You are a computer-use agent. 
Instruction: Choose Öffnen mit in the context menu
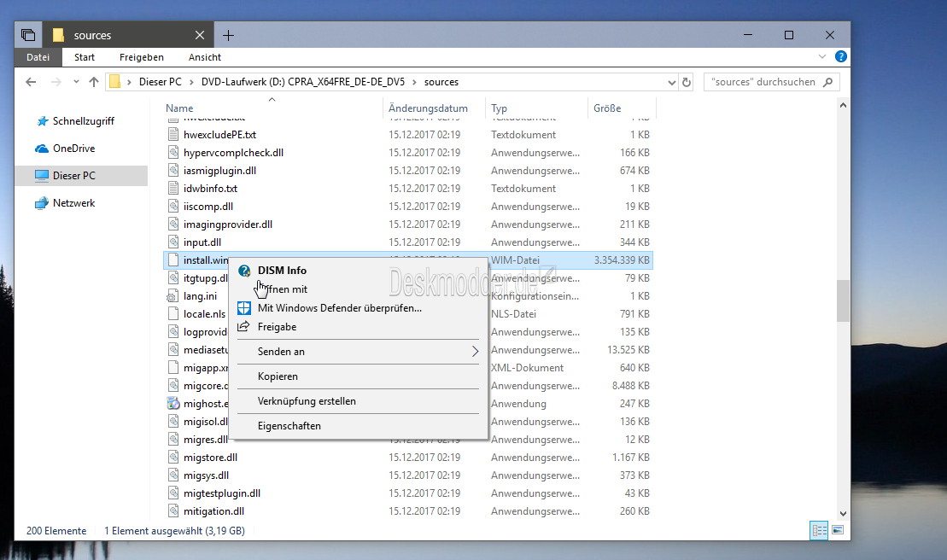point(359,289)
